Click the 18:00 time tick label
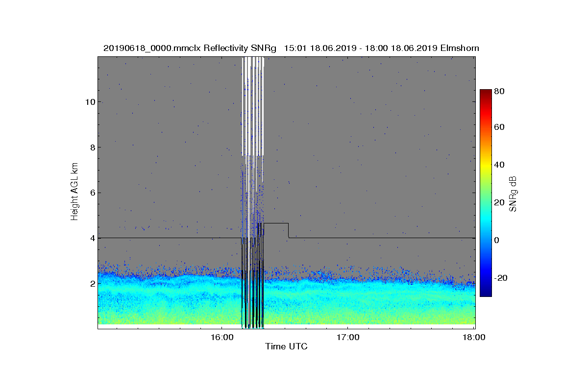This screenshot has height=392, width=588. (474, 337)
